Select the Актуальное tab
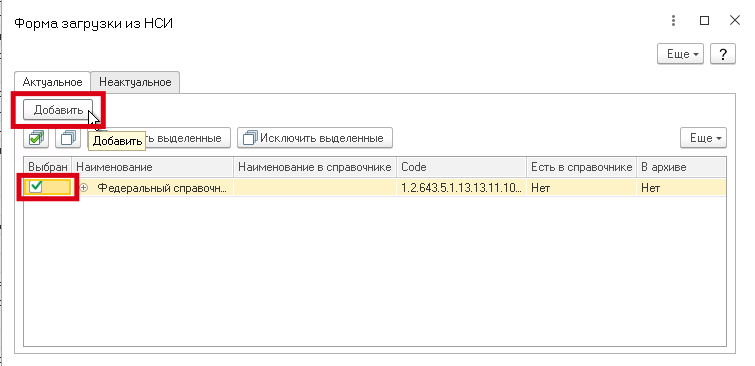This screenshot has height=366, width=755. point(52,82)
